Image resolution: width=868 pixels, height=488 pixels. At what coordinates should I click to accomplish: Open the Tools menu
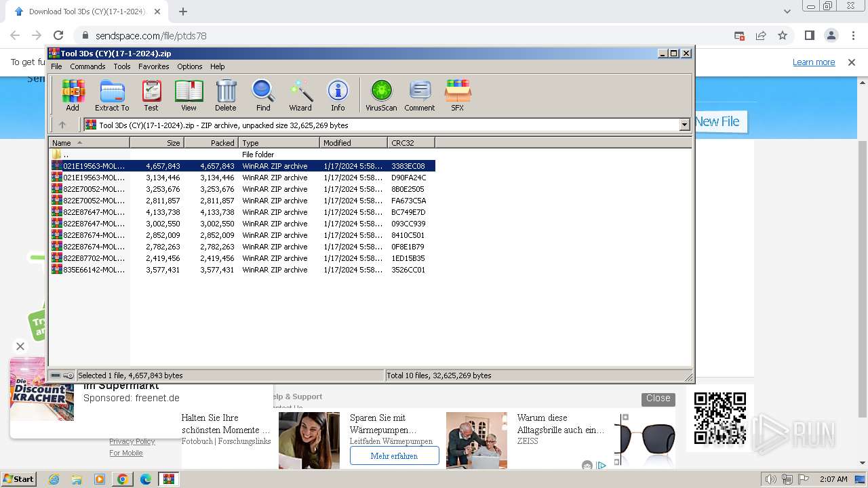[122, 66]
